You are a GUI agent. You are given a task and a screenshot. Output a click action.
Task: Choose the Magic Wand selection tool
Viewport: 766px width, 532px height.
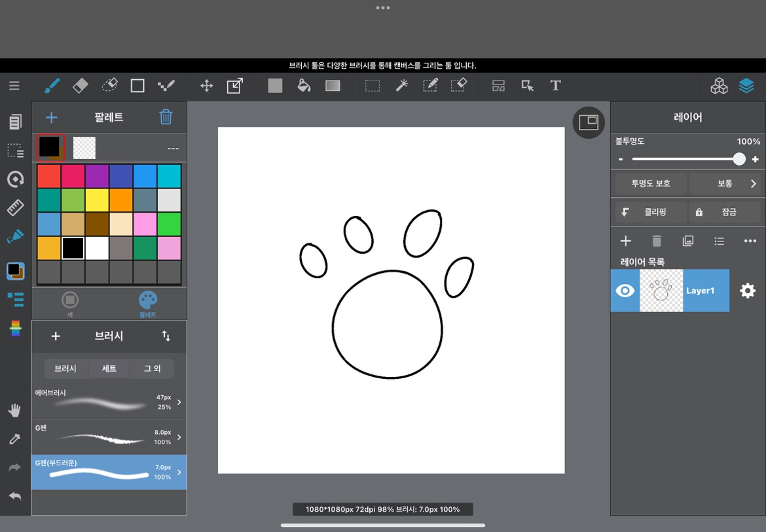401,86
